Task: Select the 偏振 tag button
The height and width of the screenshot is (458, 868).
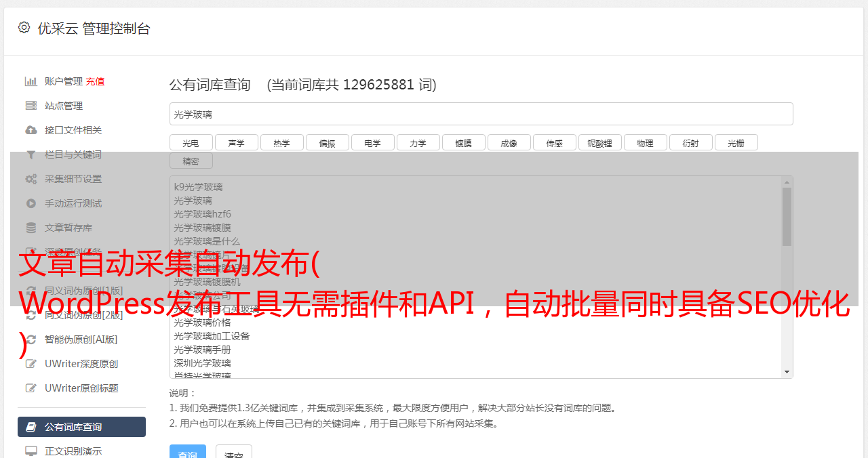Action: [x=328, y=142]
